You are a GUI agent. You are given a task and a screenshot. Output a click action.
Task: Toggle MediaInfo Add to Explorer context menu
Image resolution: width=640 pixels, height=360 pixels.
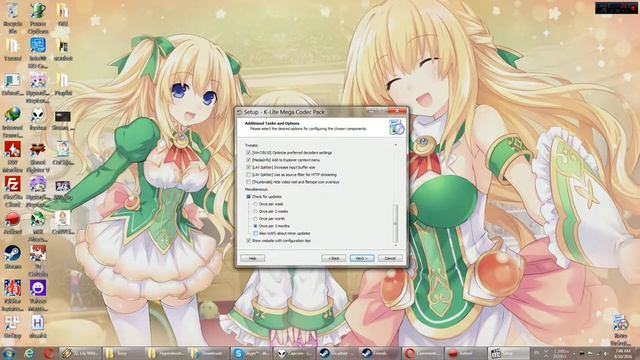tap(248, 160)
